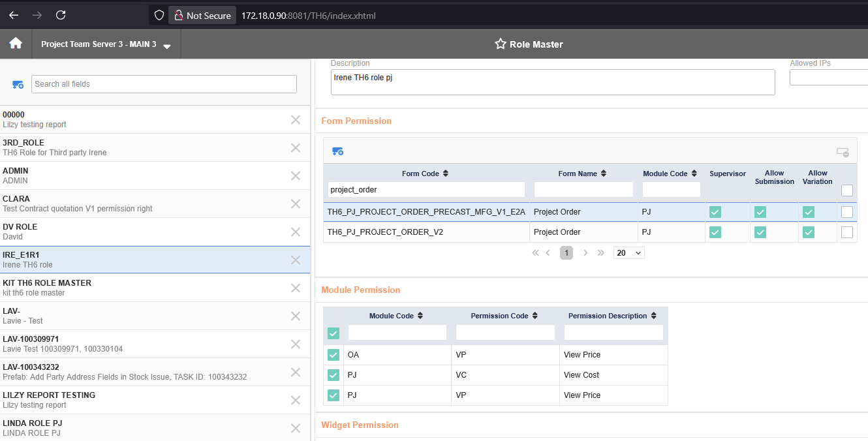Go back with browser back arrow
The image size is (868, 441).
point(14,15)
